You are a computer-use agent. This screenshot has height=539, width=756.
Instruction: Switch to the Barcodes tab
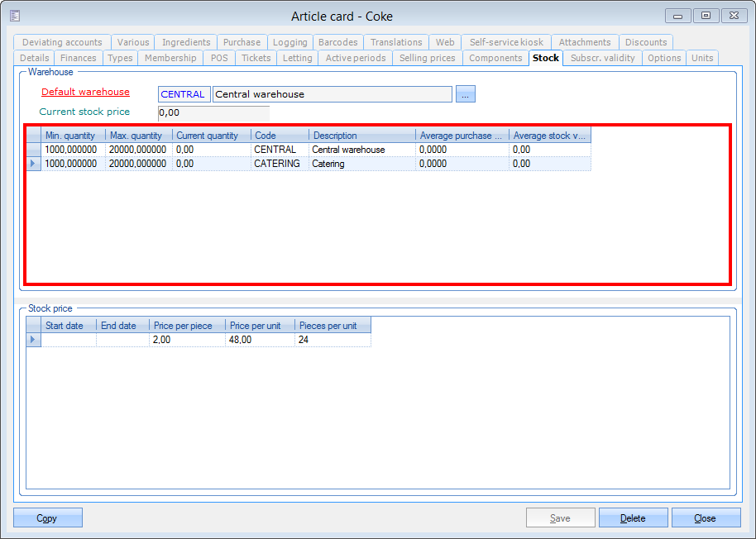(x=337, y=42)
